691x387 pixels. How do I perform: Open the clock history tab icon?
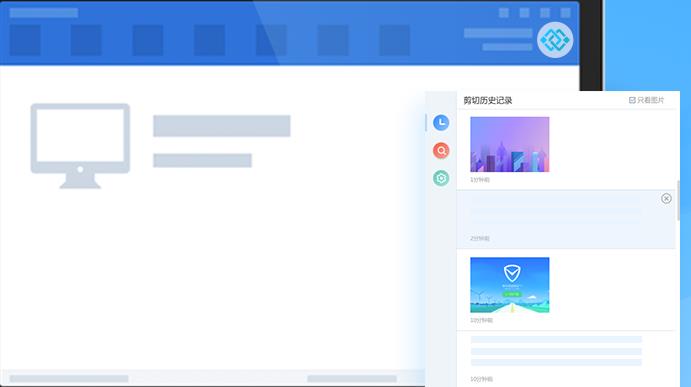tap(441, 123)
